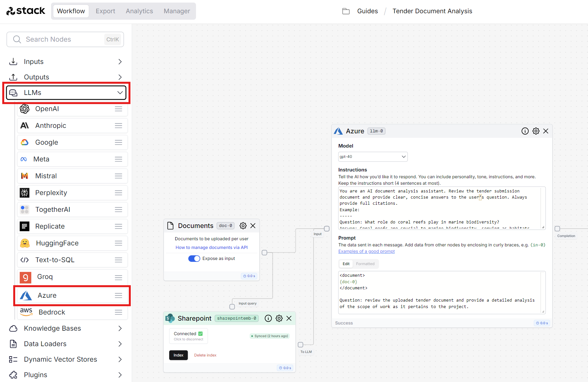Click the Sharepoint Input query connector
Screen dimensions: 588x382
(232, 307)
